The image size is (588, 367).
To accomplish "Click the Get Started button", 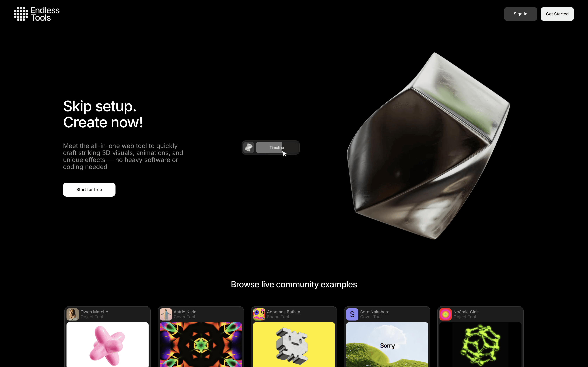I will pyautogui.click(x=557, y=14).
